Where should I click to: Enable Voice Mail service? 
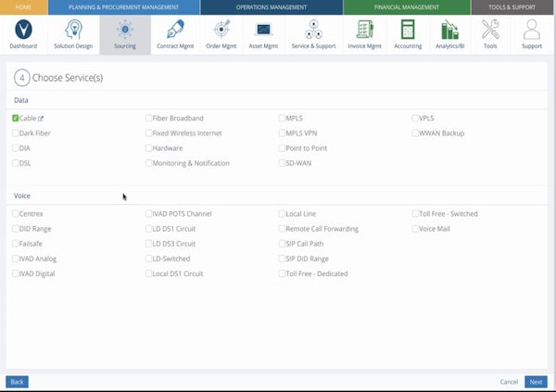pos(415,229)
